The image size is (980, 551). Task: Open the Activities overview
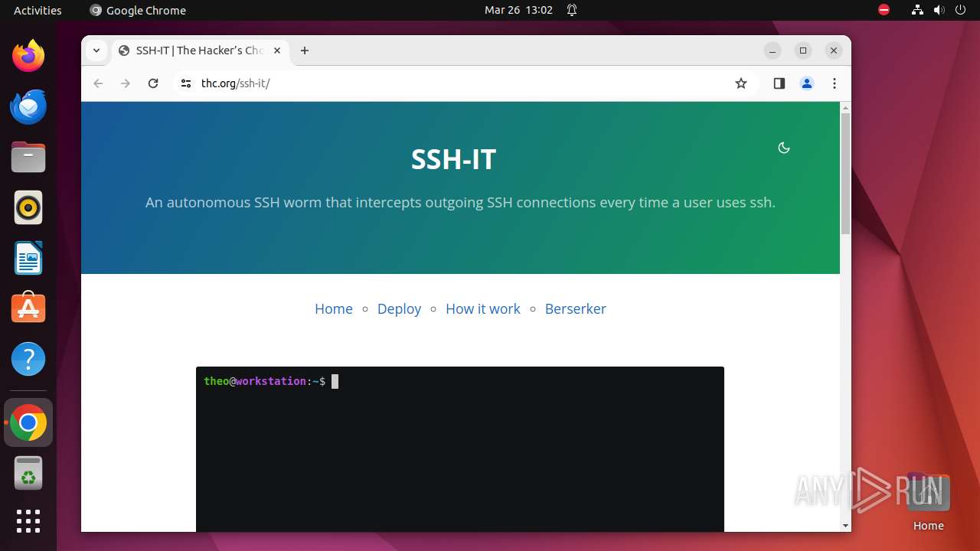pos(38,10)
